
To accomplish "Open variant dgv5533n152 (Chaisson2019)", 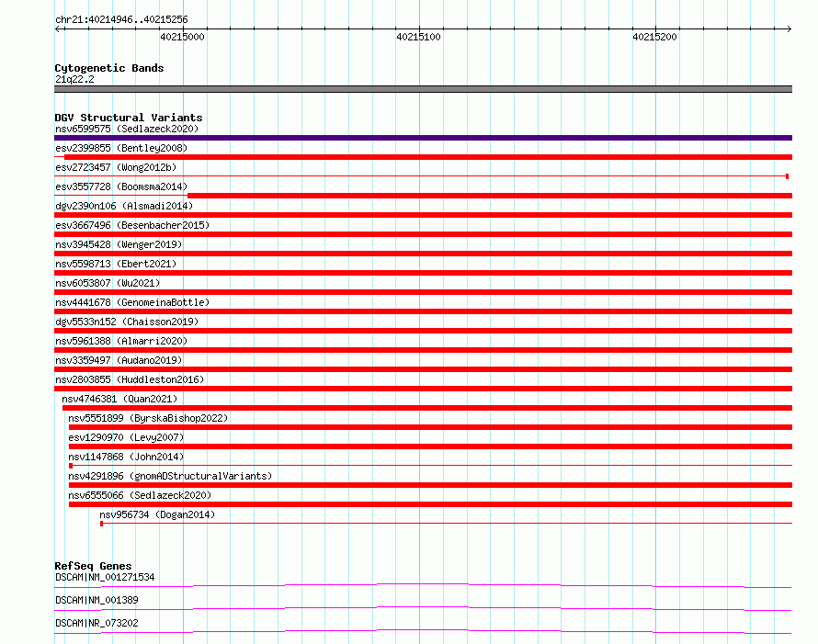I will (127, 322).
